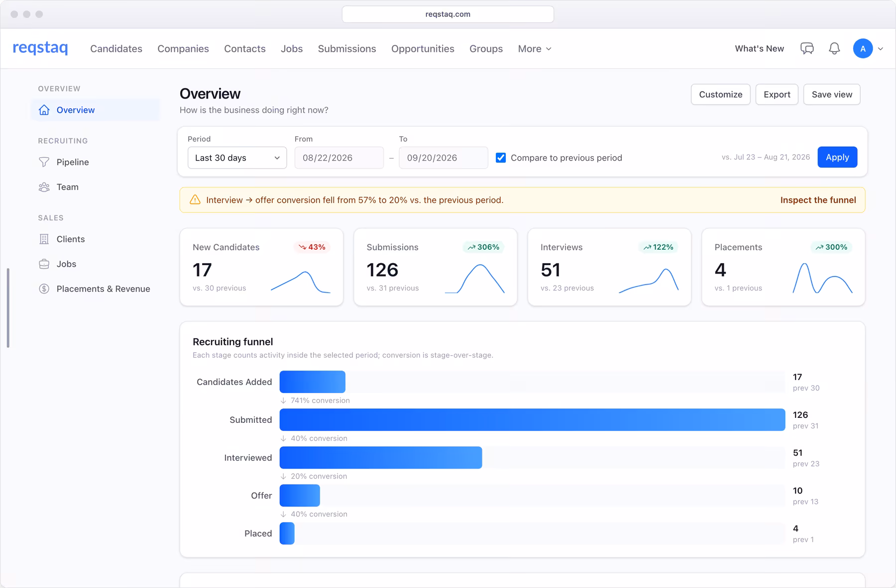Open the Opportunities nav tab
The height and width of the screenshot is (588, 896).
coord(423,49)
